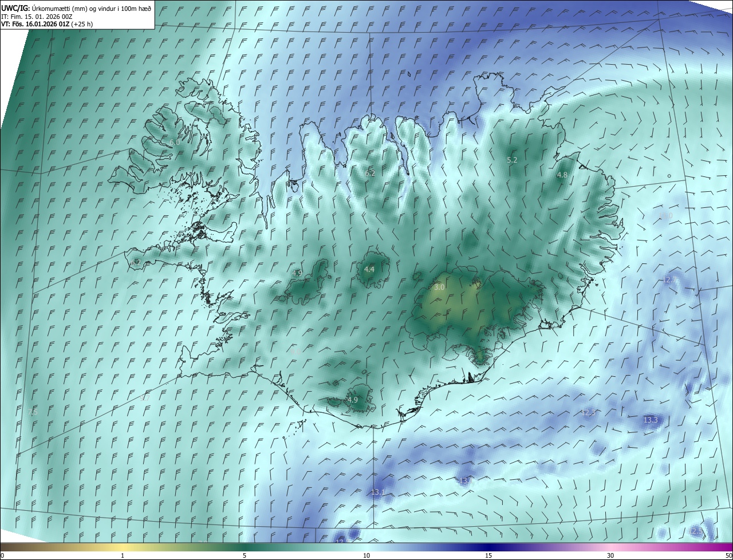Click the color scale tick label 50
Screen dimensions: 733x560
point(728,555)
